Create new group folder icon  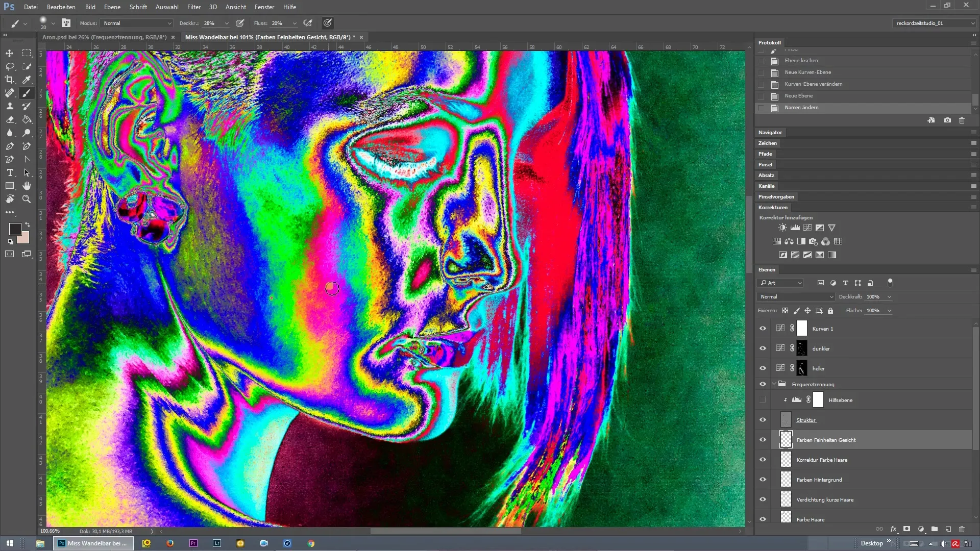tap(934, 529)
